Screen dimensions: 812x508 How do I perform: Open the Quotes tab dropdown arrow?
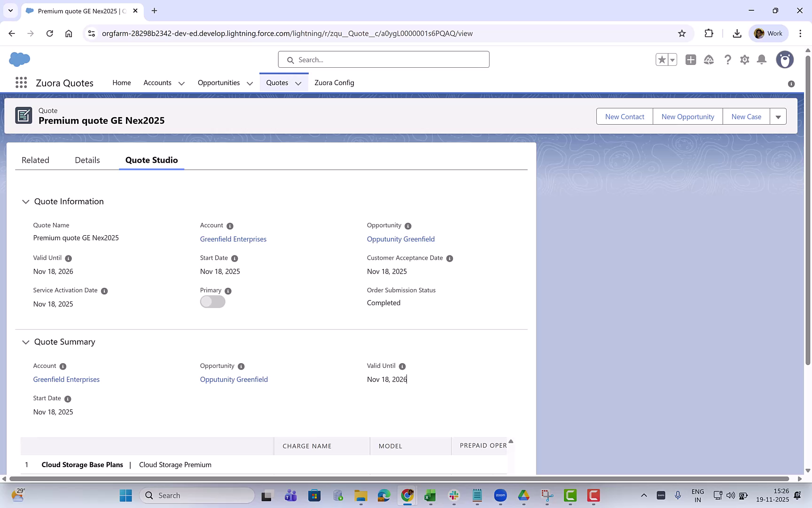(298, 83)
